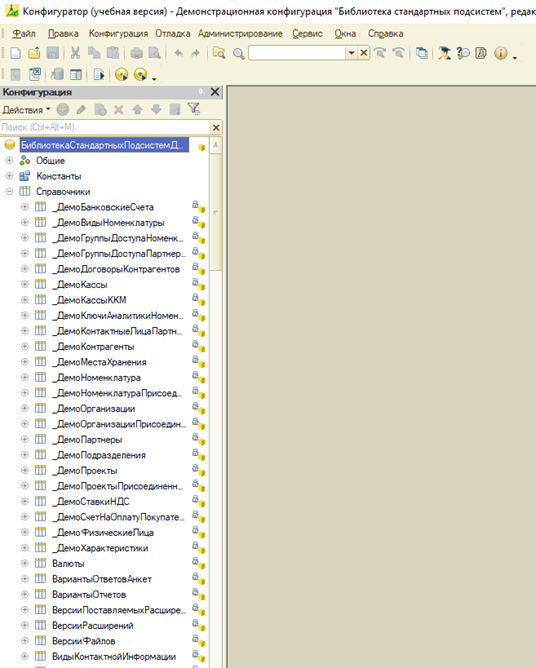This screenshot has height=668, width=536.
Task: Click the New document toolbar icon
Action: [15, 53]
